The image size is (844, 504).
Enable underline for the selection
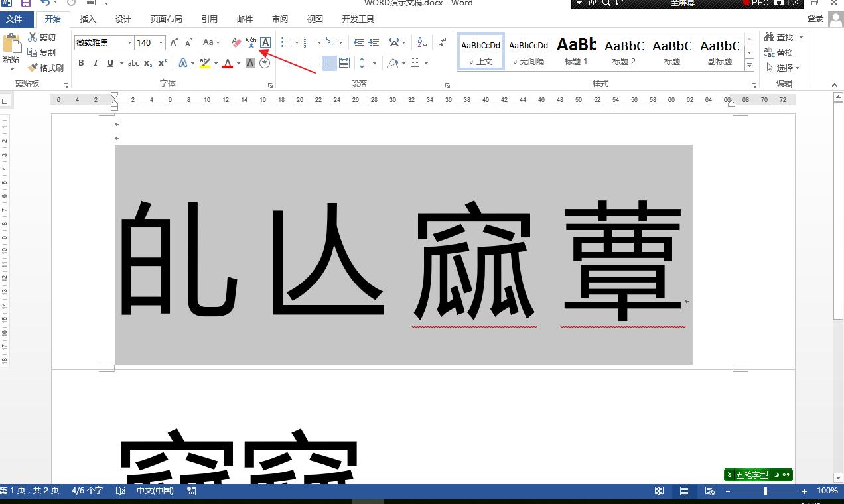[x=108, y=62]
